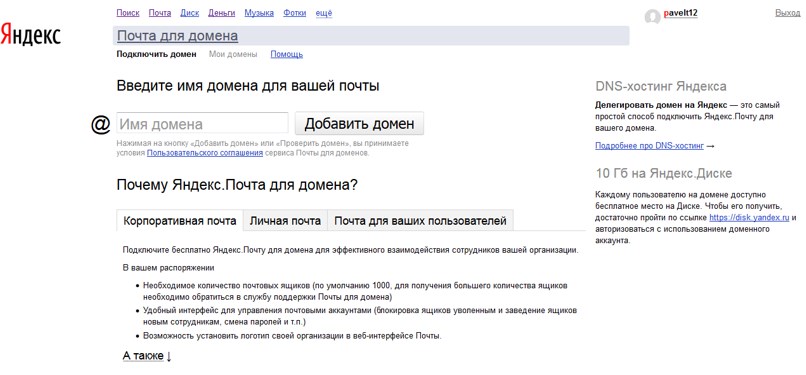Click the DNS-хостинг Яндекса heading
The width and height of the screenshot is (806, 375).
661,86
